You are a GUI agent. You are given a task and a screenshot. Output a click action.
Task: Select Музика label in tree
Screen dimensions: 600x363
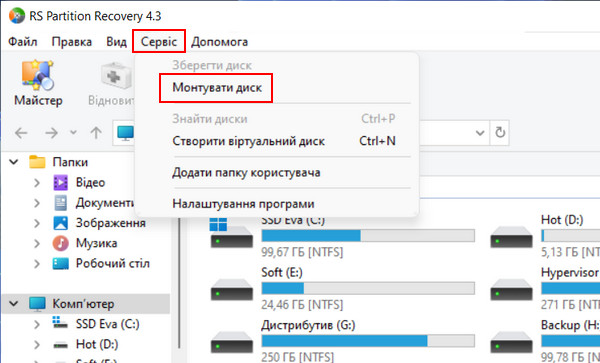tap(96, 243)
